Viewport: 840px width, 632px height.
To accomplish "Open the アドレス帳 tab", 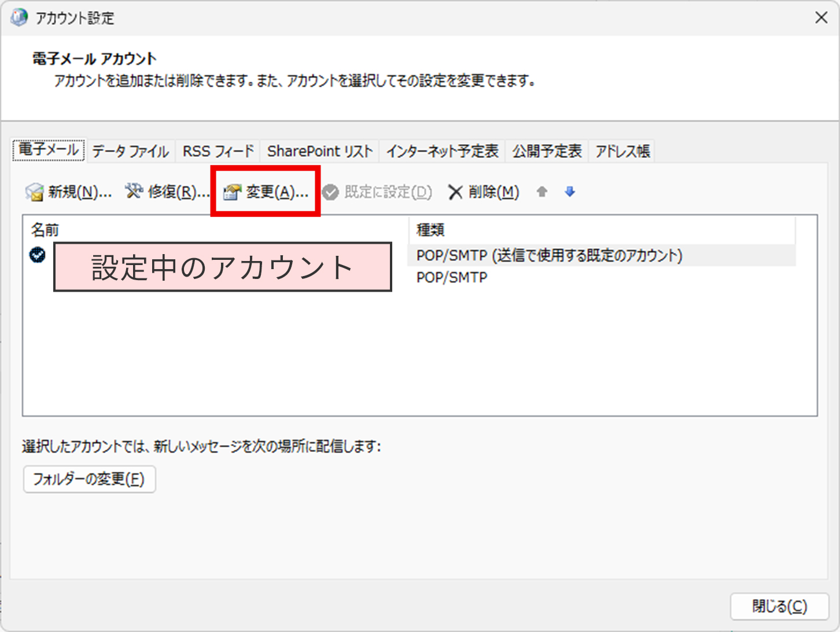I will point(622,152).
